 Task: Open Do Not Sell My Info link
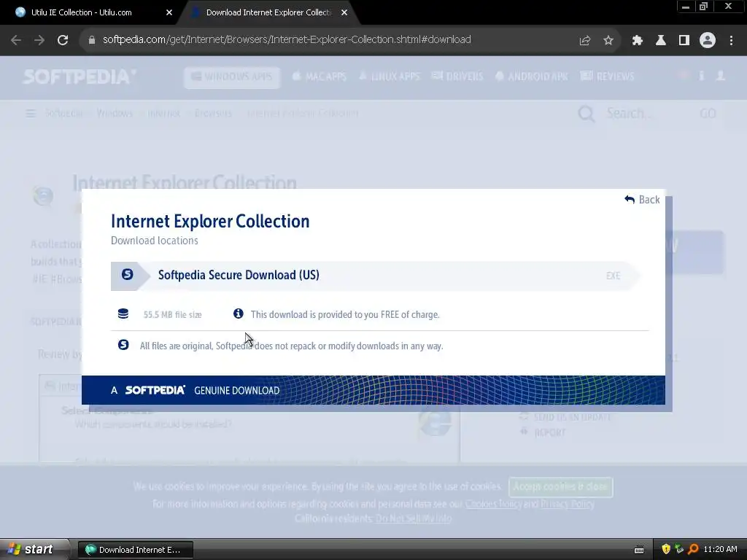(414, 518)
